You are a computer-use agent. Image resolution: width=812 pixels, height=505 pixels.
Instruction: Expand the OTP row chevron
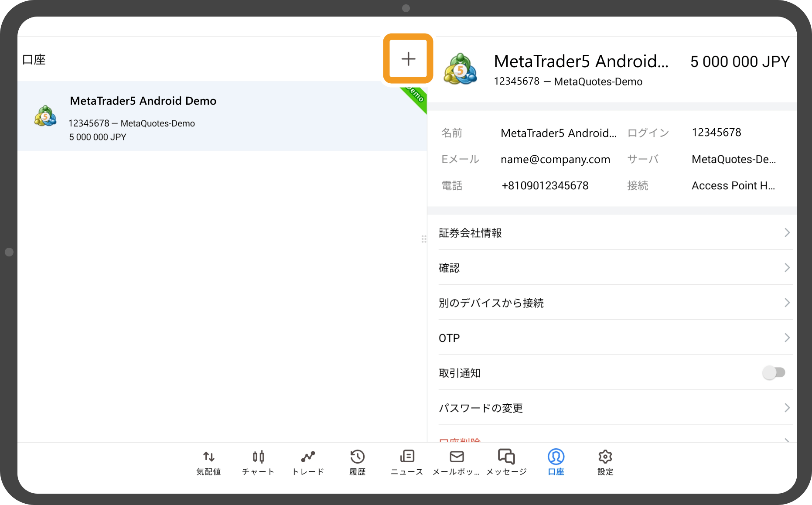coord(787,338)
